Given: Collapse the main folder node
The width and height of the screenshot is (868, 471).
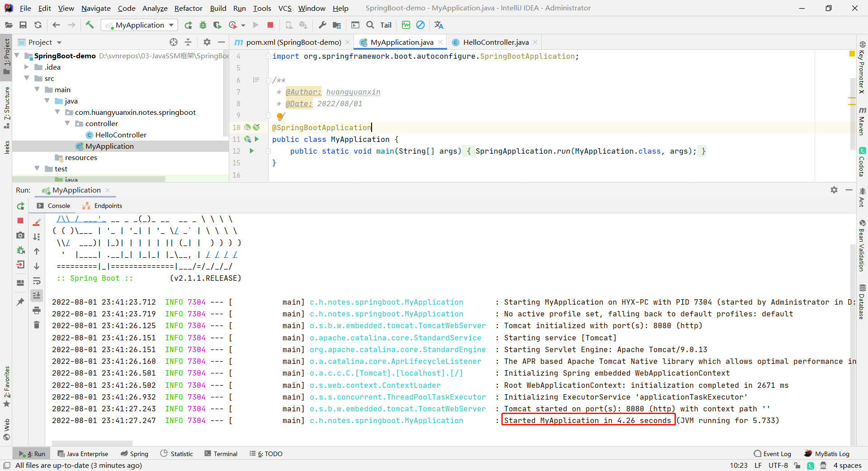Looking at the screenshot, I should [x=37, y=89].
